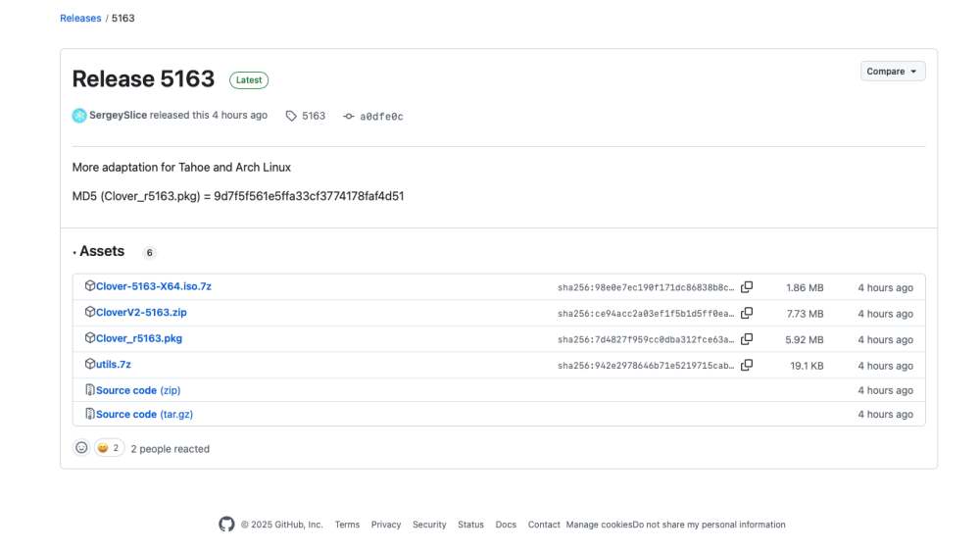The height and width of the screenshot is (553, 980).
Task: Open Status in the footer
Action: (x=470, y=525)
